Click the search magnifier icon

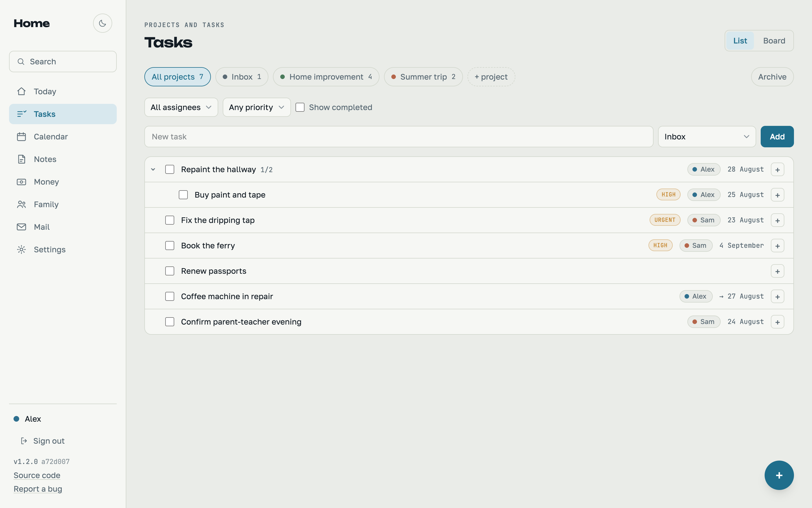coord(21,62)
